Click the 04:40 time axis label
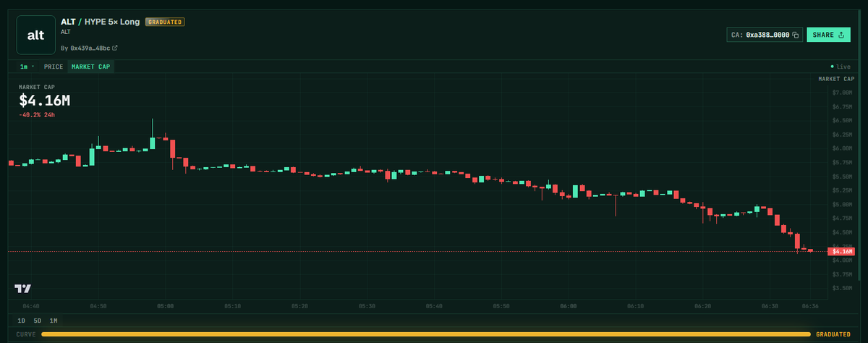This screenshot has height=343, width=868. (x=31, y=306)
